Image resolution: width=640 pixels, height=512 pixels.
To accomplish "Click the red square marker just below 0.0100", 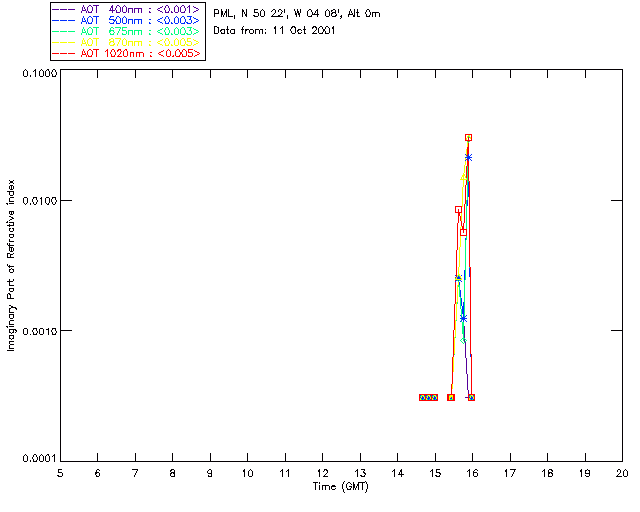I will 458,209.
